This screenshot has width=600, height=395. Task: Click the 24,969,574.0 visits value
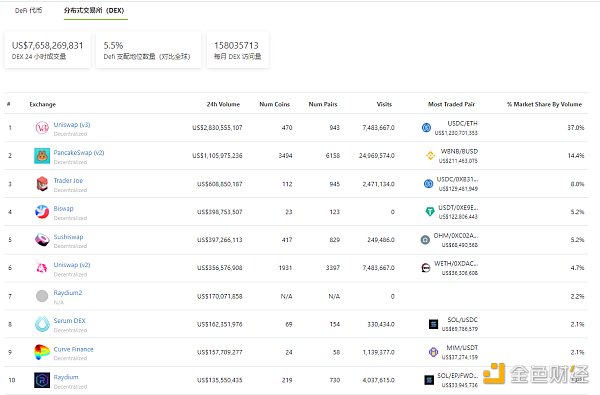[377, 156]
